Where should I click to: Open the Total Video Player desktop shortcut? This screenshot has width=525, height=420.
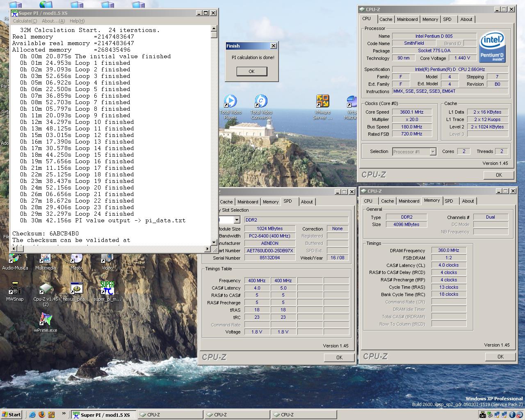[x=231, y=107]
